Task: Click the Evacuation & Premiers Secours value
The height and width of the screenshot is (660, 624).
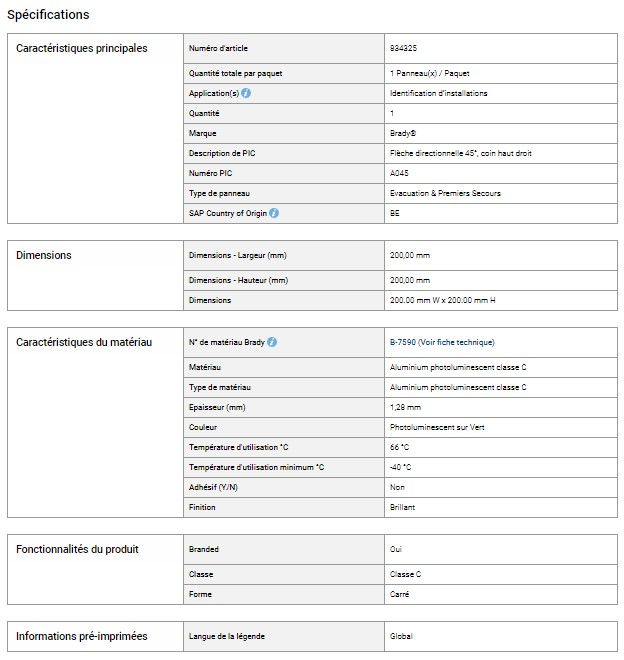Action: [x=445, y=193]
